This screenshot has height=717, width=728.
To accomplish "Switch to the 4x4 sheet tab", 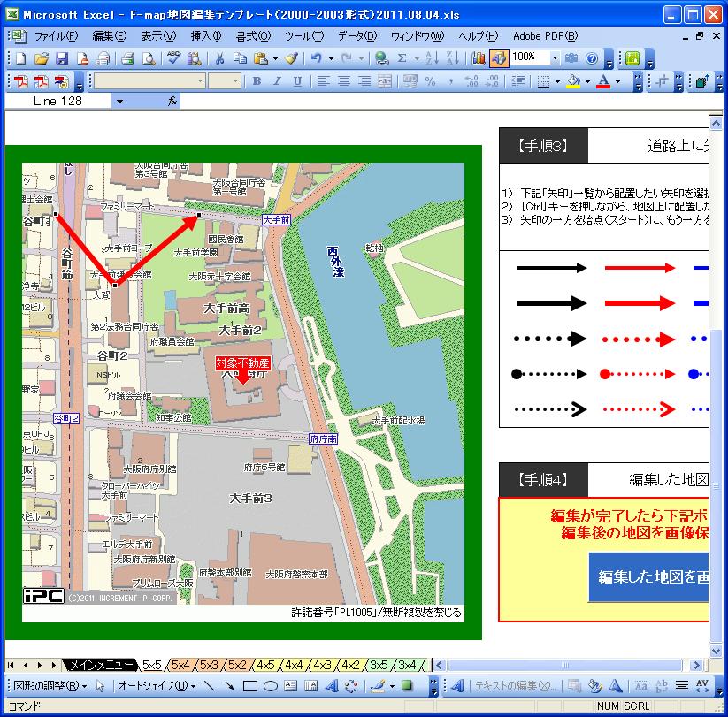I will [294, 665].
